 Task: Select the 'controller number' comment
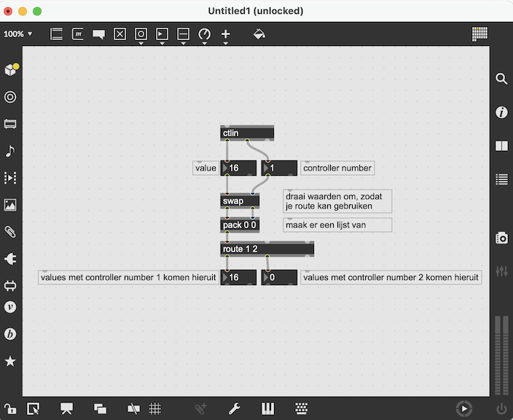coord(337,168)
